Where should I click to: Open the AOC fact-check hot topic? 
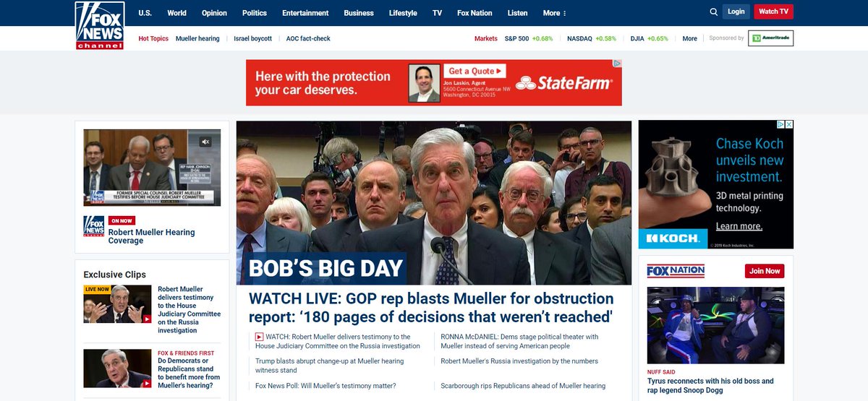click(x=308, y=38)
